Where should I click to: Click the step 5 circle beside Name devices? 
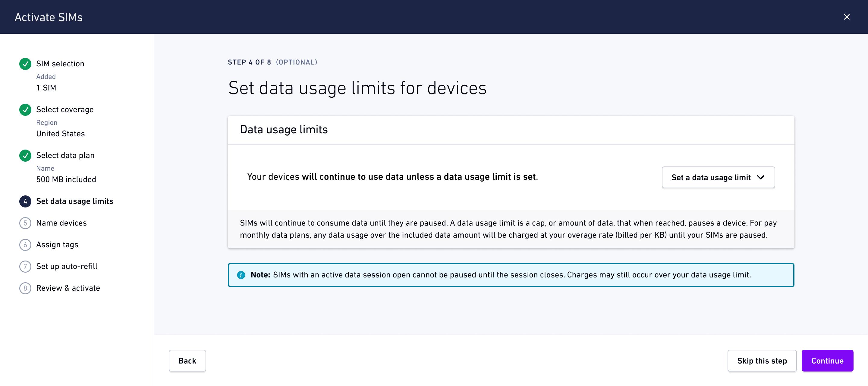click(x=25, y=223)
